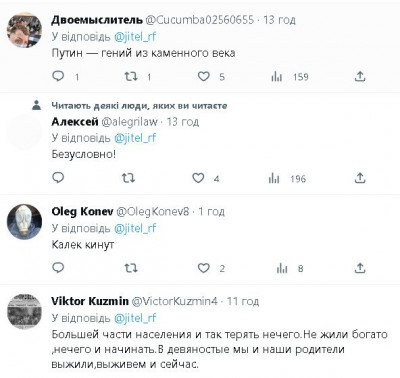Open @jitel_rf mention under Oleg Konev

[135, 228]
